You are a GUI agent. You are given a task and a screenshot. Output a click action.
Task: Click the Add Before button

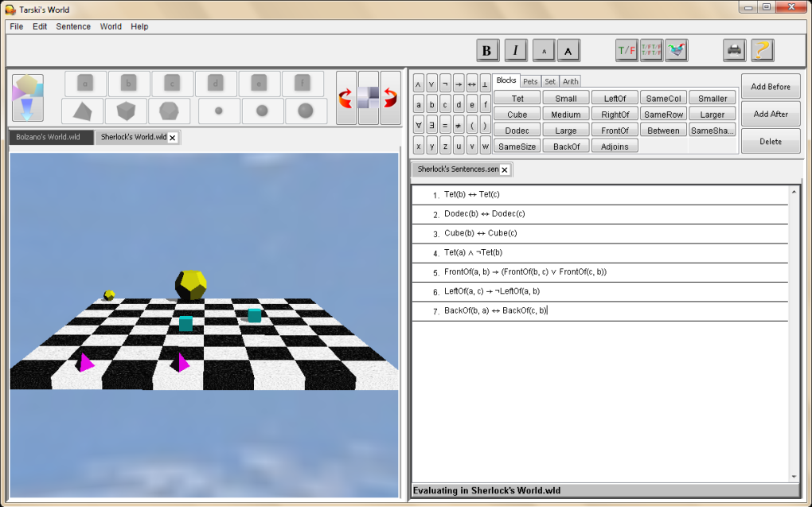point(771,87)
